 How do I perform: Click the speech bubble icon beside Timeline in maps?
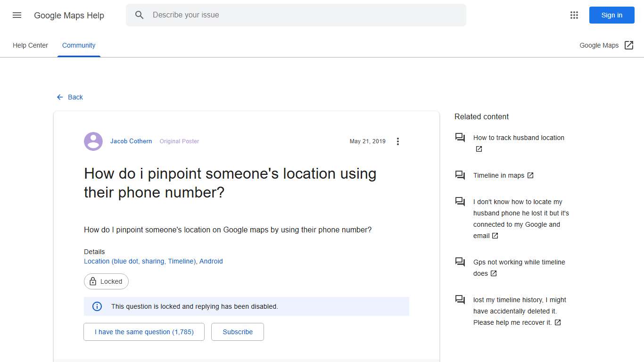pos(460,175)
